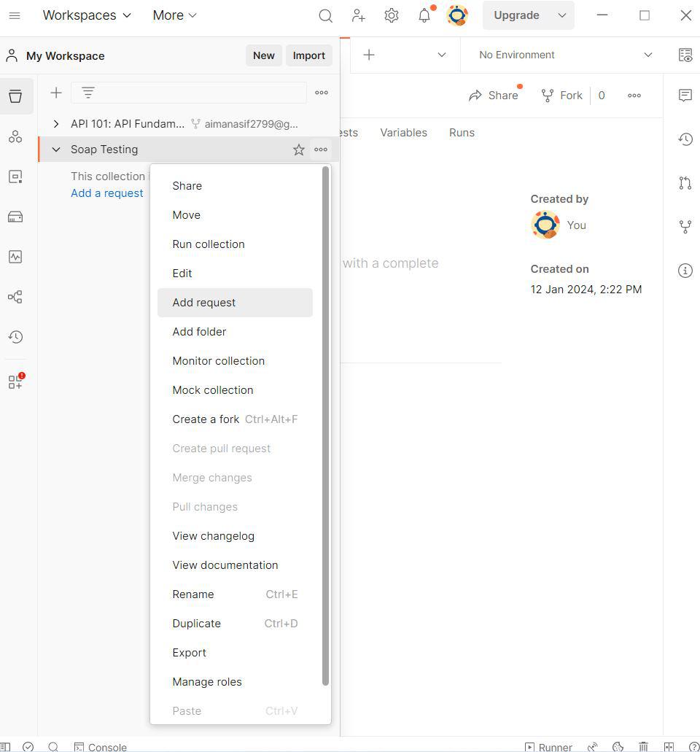Screen dimensions: 700x752
Task: Open the Upgrade options arrow
Action: tap(562, 15)
